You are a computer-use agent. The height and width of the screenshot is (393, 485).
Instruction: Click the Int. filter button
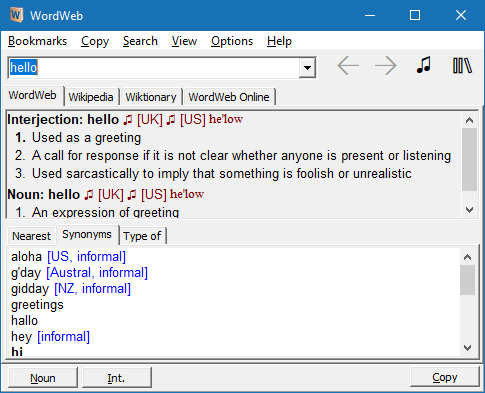click(x=116, y=378)
